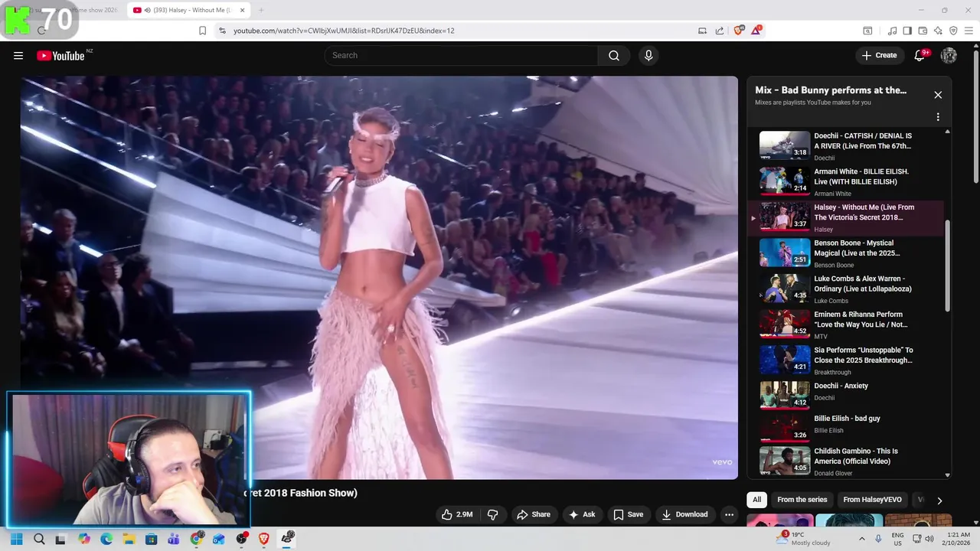Click the browser address bar URL
980x551 pixels.
tap(344, 31)
